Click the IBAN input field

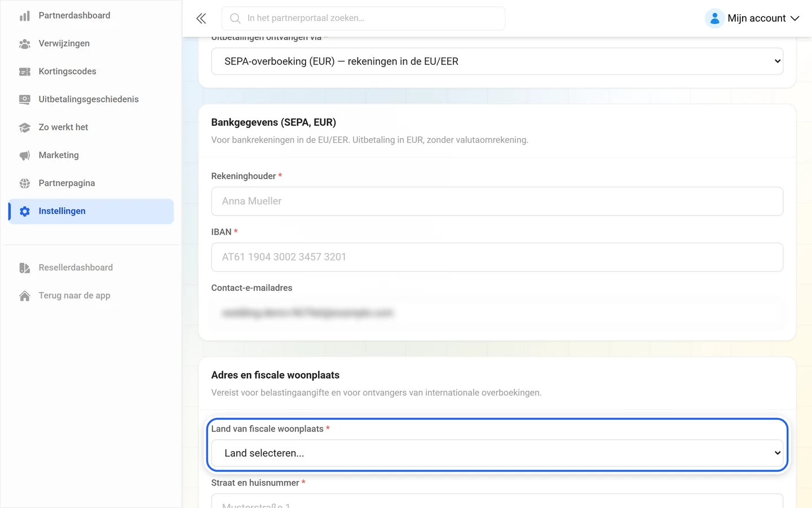pyautogui.click(x=497, y=257)
